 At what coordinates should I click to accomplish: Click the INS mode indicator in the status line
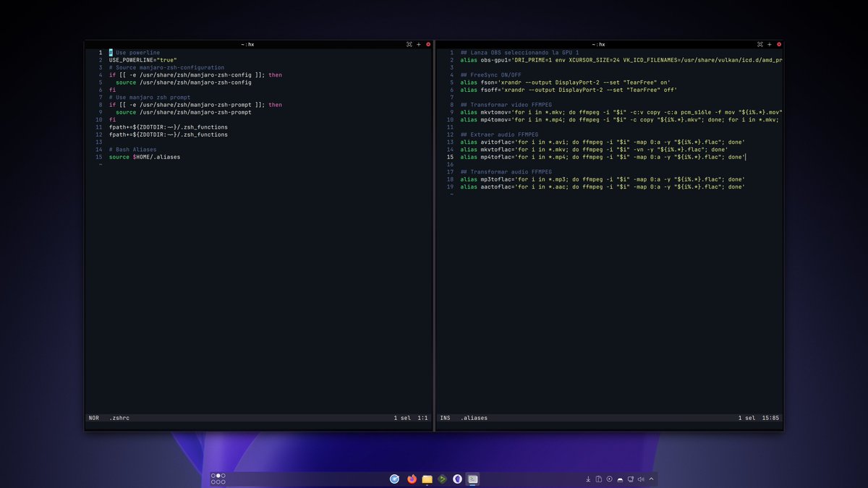[445, 418]
